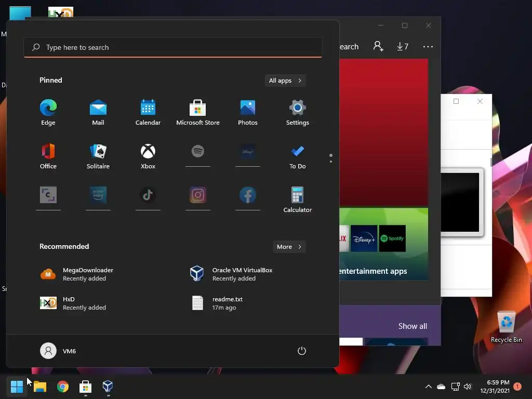Launch the Xbox app

pos(148,156)
